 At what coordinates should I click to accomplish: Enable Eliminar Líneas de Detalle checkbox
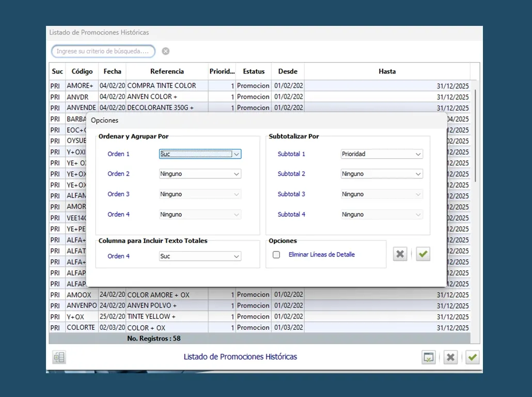(276, 255)
